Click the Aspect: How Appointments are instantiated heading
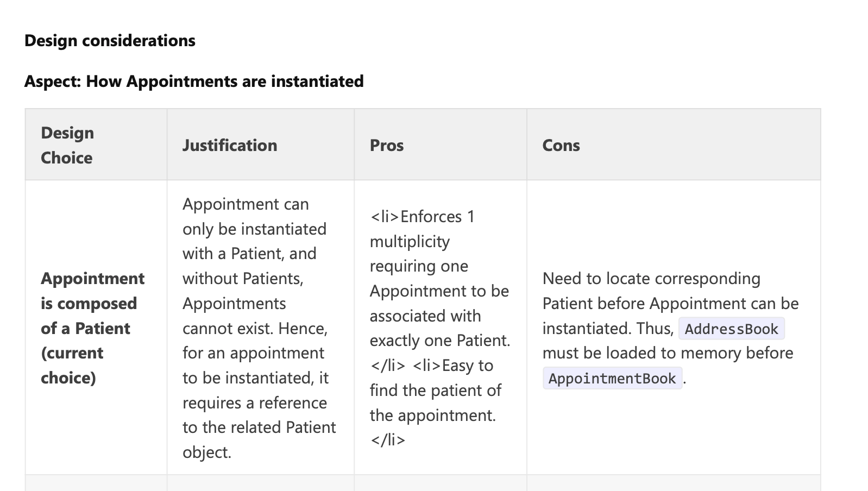The height and width of the screenshot is (491, 868). click(x=194, y=81)
